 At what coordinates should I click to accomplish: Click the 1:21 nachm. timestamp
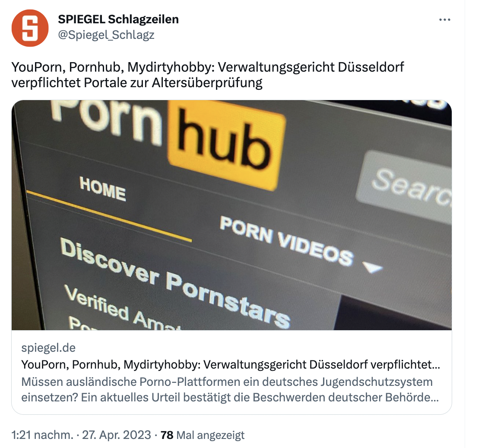click(43, 435)
